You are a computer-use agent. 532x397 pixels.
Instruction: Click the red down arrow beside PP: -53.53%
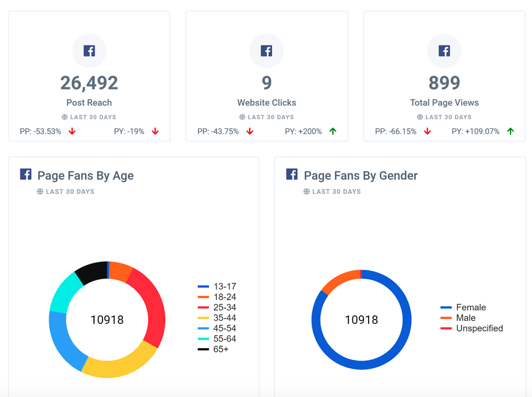click(72, 131)
